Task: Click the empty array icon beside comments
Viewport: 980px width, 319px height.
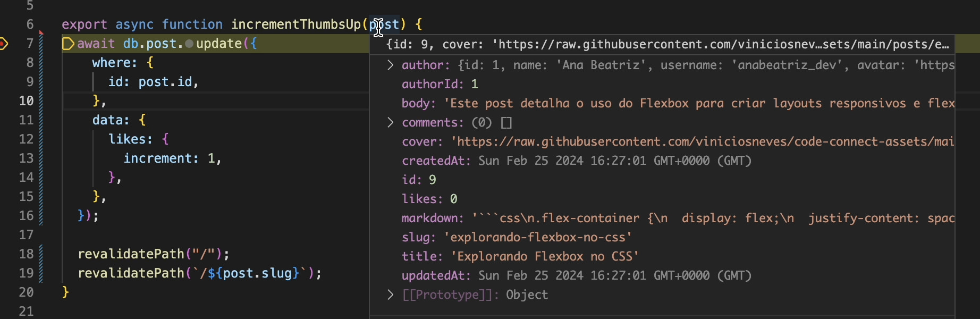Action: coord(506,123)
